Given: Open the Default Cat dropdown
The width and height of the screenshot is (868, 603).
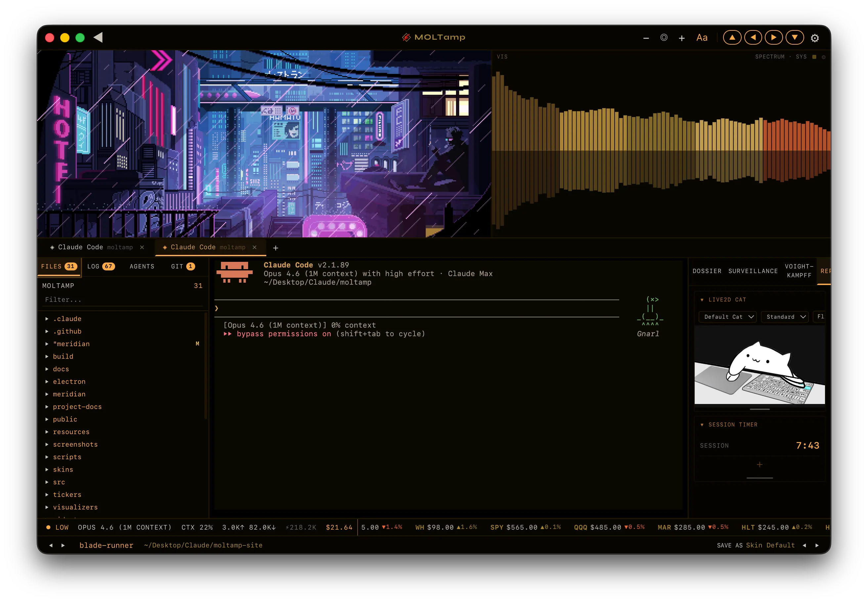Looking at the screenshot, I should pyautogui.click(x=727, y=317).
